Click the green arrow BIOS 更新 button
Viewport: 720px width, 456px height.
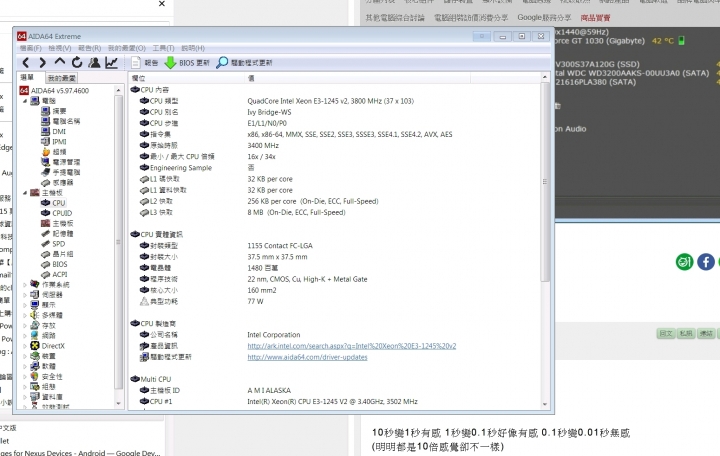(x=187, y=62)
